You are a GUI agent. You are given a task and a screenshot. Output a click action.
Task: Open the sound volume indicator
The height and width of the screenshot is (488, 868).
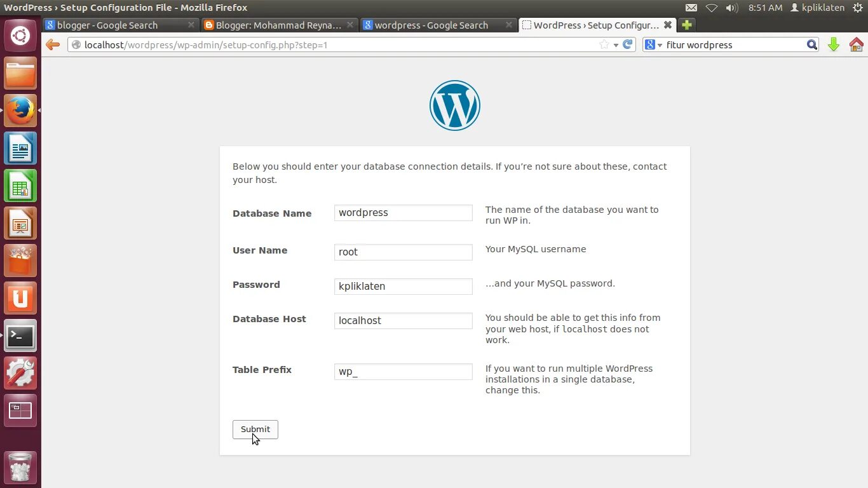point(732,8)
